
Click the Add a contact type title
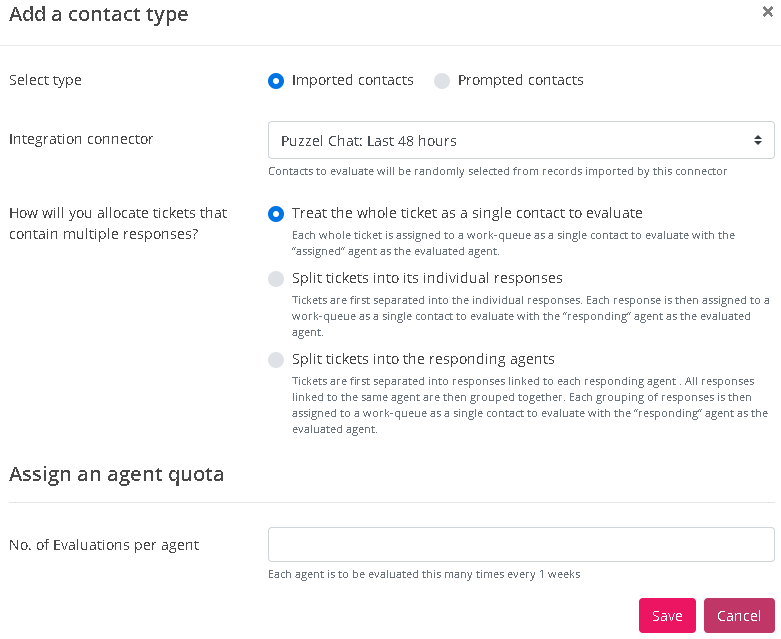pos(98,14)
